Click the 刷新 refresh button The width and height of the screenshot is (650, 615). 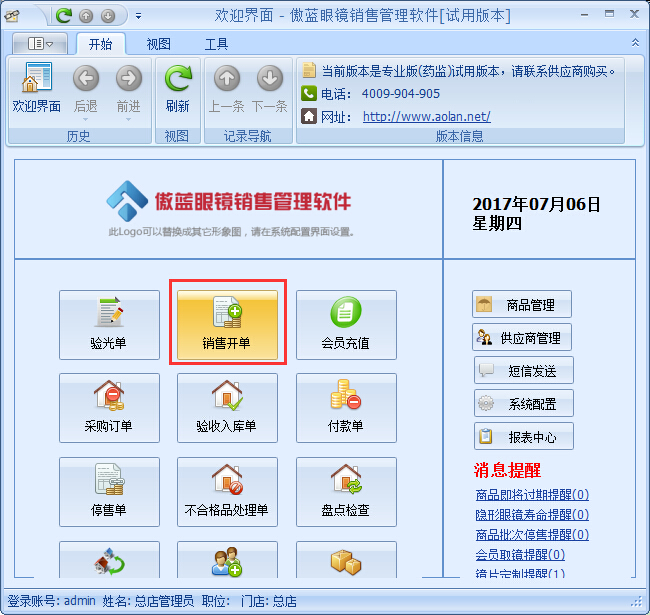177,89
